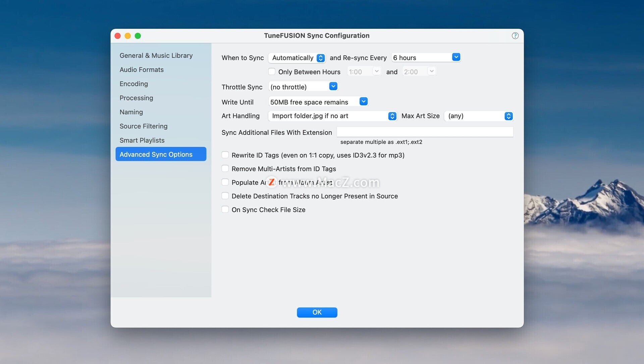Open the When to Sync dropdown
Viewport: 644px width, 364px height.
(x=297, y=58)
